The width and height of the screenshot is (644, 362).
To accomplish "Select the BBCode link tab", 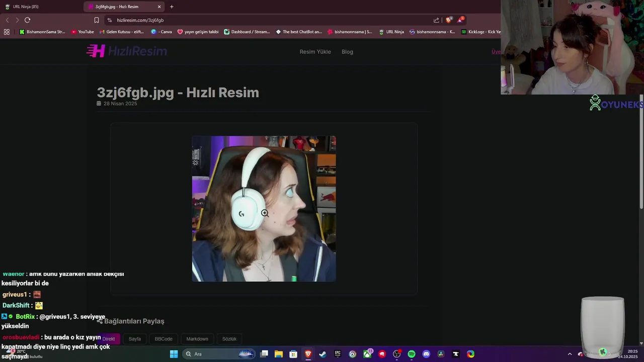I will pos(164,339).
